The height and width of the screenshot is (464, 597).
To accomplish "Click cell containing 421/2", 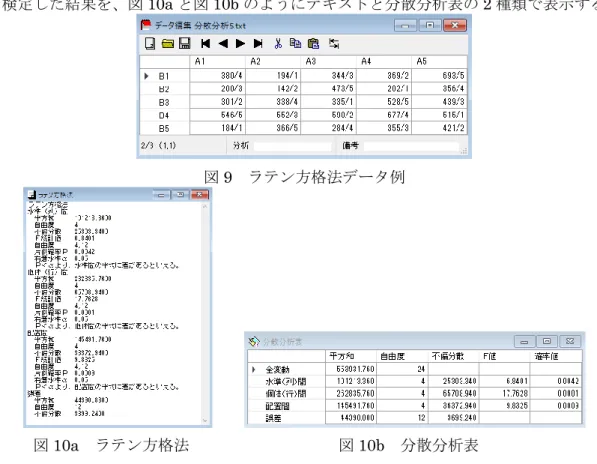I will coord(439,128).
